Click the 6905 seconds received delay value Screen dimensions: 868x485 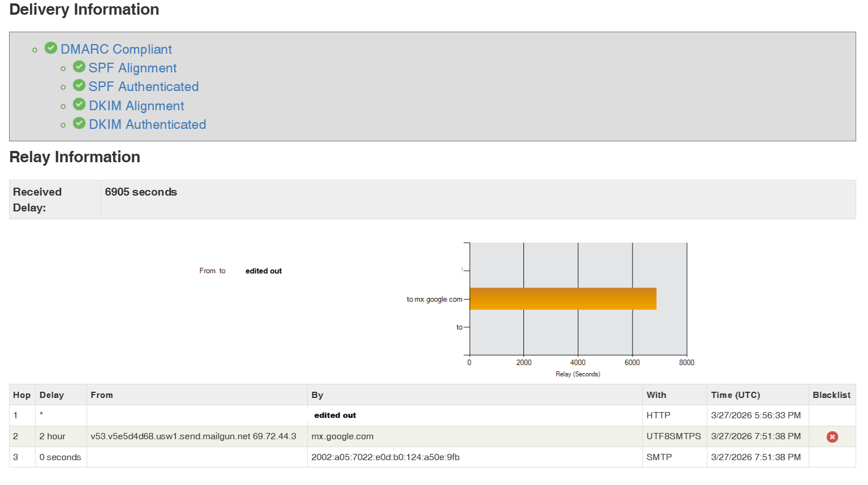pyautogui.click(x=141, y=192)
